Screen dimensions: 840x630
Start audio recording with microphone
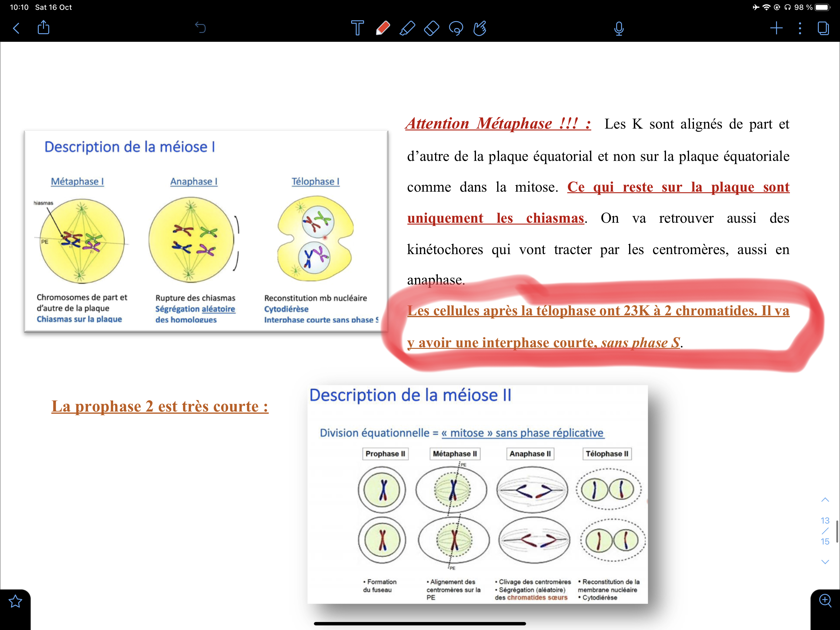619,28
